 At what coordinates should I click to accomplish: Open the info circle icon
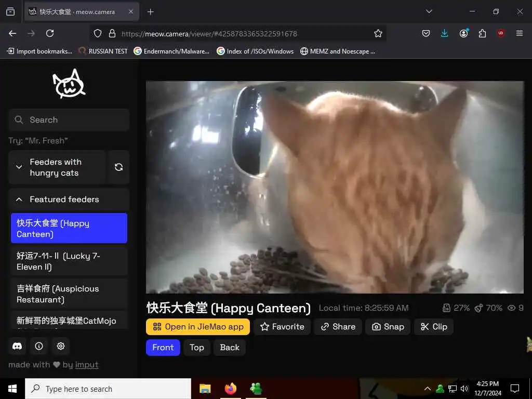(39, 346)
